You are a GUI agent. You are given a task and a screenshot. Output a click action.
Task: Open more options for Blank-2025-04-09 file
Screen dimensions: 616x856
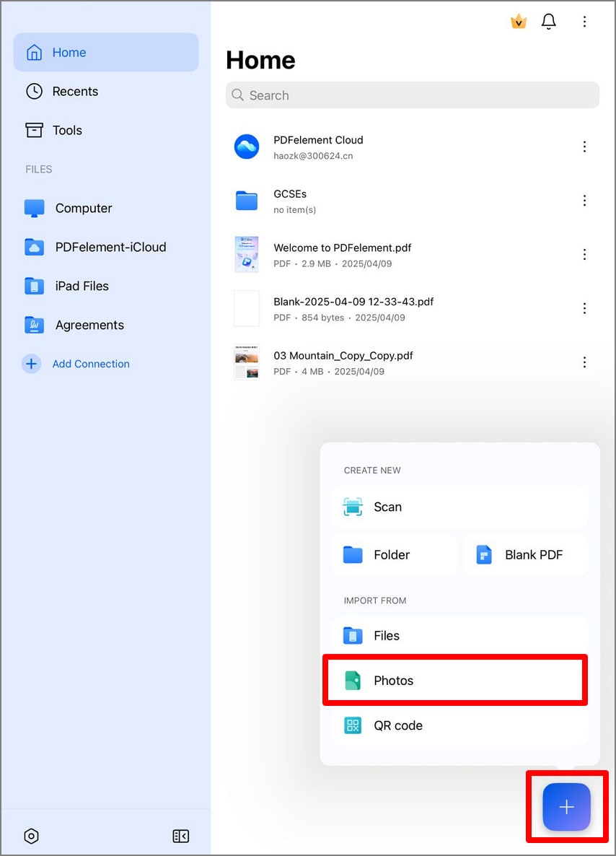tap(584, 308)
